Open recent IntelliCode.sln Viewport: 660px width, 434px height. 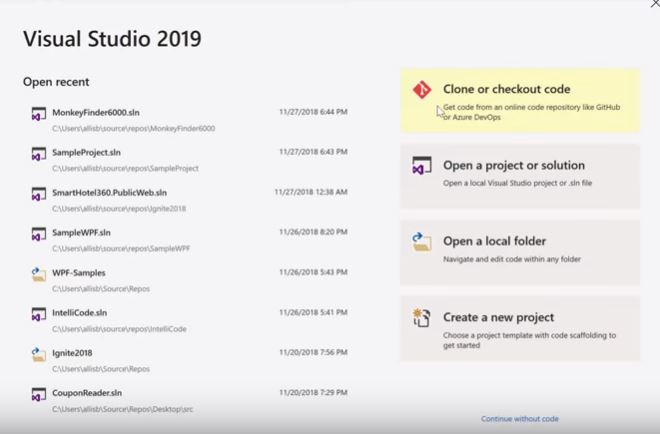coord(188,320)
